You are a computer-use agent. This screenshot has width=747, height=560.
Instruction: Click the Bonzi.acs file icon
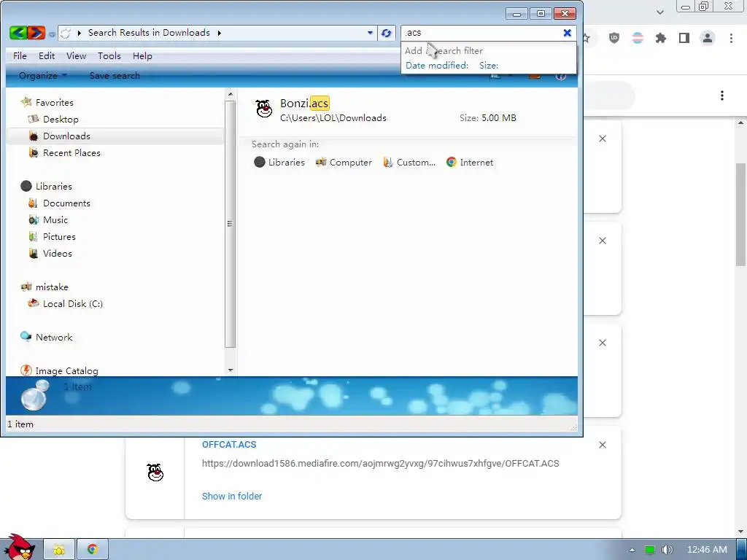click(263, 109)
